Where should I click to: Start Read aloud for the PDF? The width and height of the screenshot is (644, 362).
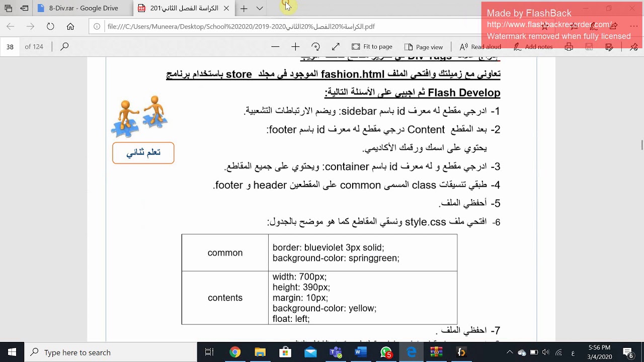(x=480, y=47)
